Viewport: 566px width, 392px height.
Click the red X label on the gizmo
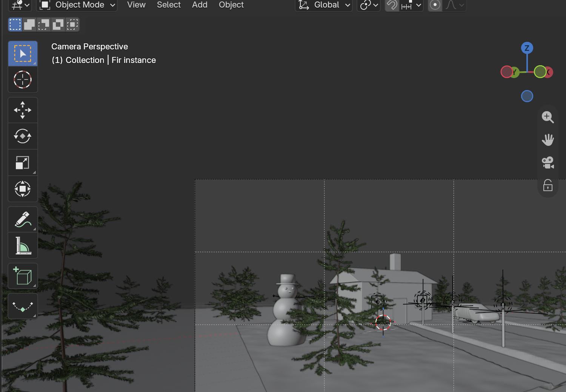click(x=549, y=72)
